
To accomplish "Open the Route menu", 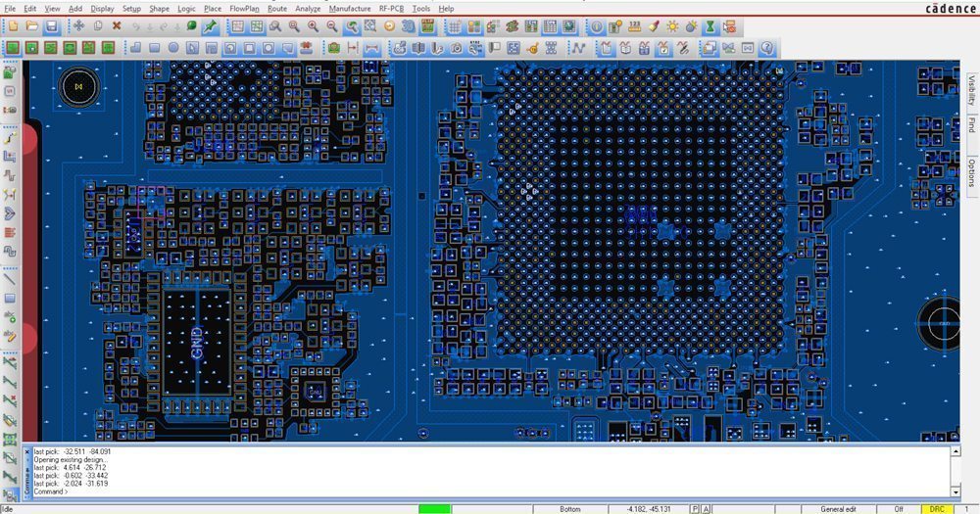I will click(277, 9).
